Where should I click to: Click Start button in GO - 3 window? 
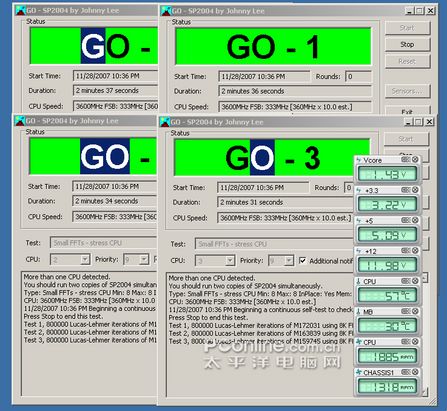tap(406, 139)
